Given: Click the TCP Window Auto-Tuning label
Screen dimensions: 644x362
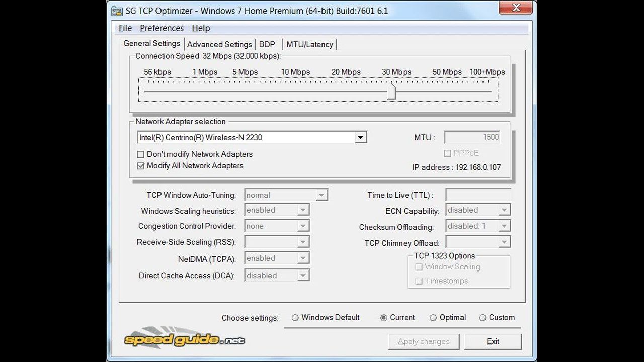Looking at the screenshot, I should click(191, 195).
